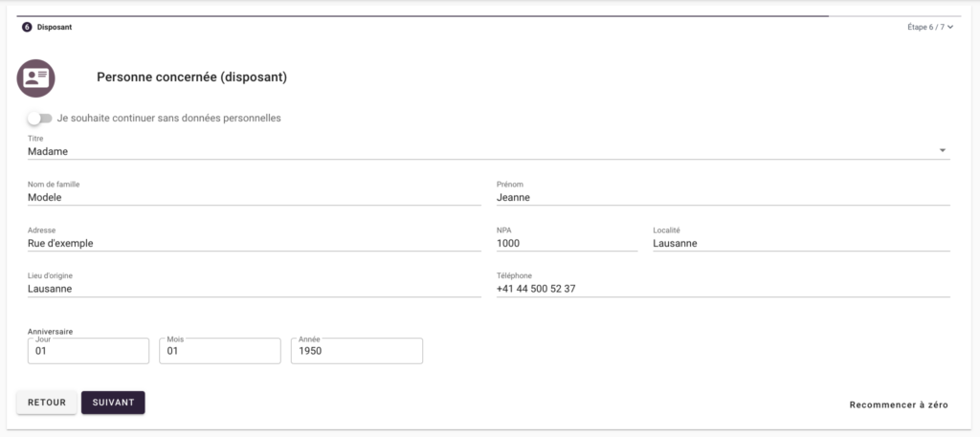Click the ID card icon beside the heading

36,77
